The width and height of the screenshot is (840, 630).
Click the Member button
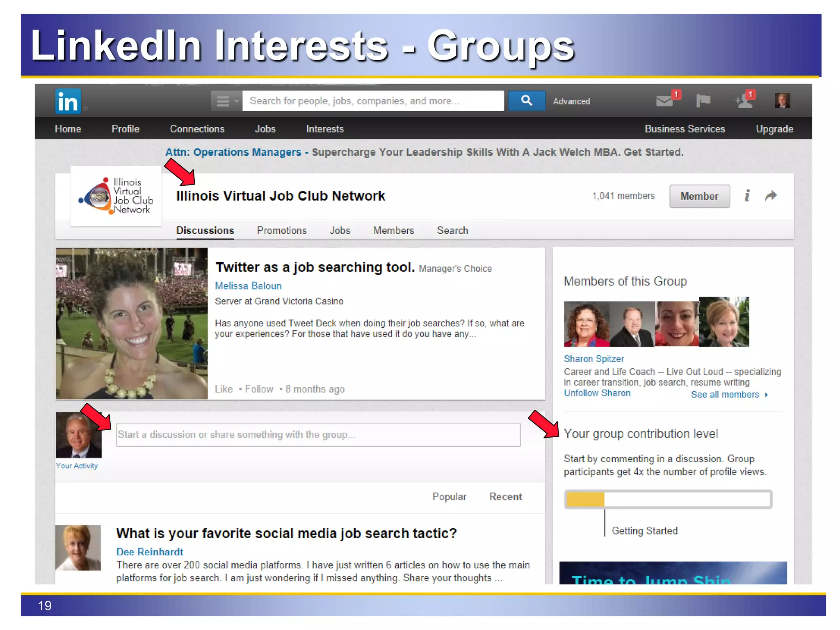coord(700,196)
